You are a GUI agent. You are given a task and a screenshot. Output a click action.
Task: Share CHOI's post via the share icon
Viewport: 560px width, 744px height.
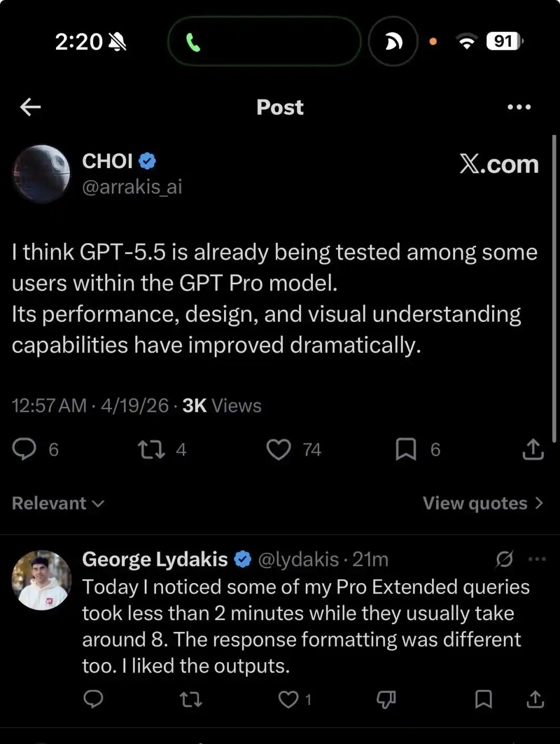532,450
